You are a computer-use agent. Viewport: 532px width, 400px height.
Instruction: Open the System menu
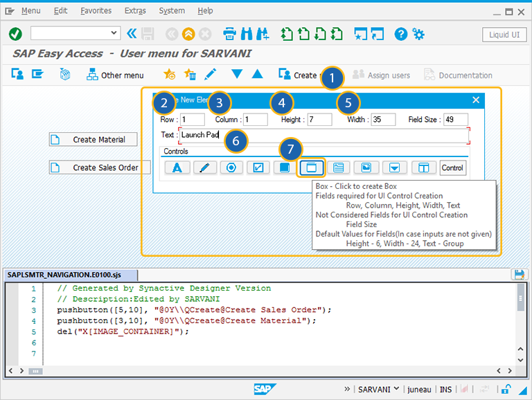pos(172,11)
